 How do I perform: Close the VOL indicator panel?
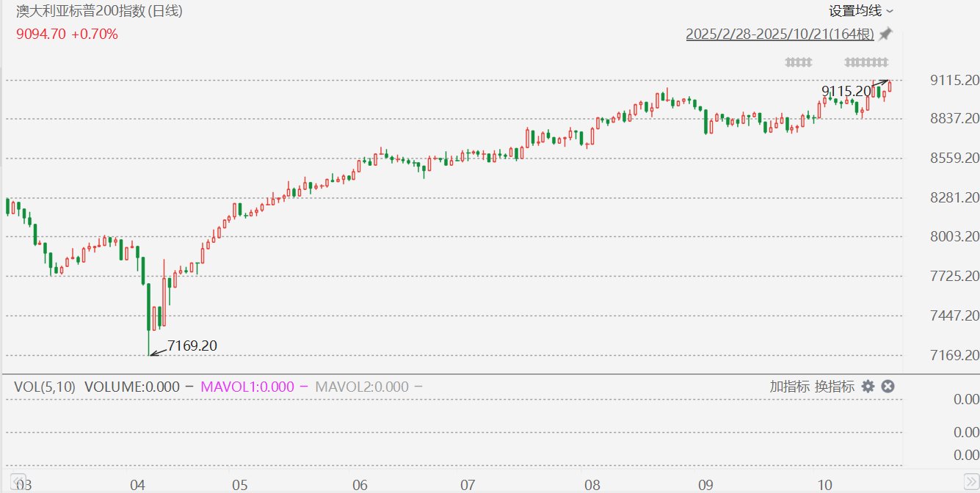(x=888, y=386)
